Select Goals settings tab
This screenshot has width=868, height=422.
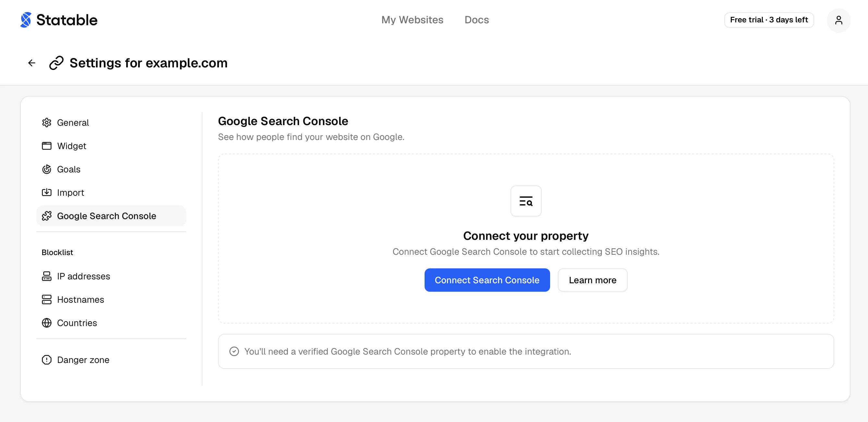(x=111, y=169)
